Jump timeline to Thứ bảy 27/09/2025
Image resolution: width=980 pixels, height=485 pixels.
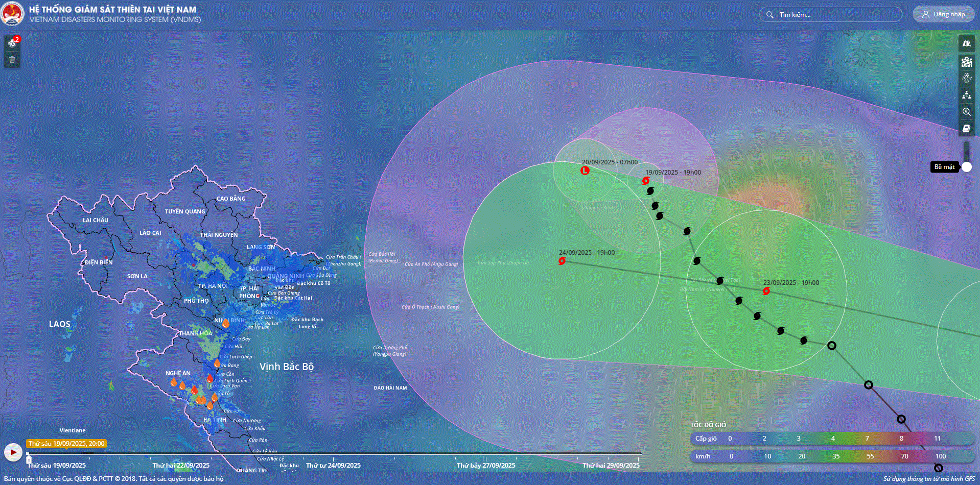486,465
